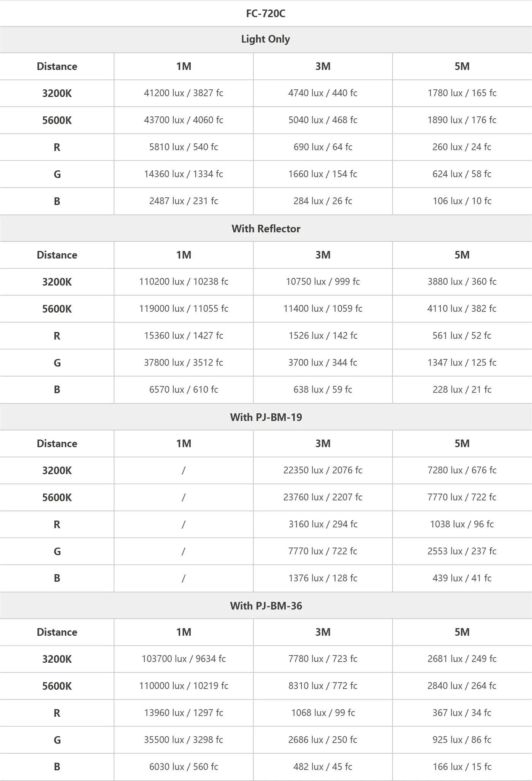
Task: Select the 1347 lux / 125 fc cell
Action: click(x=462, y=363)
